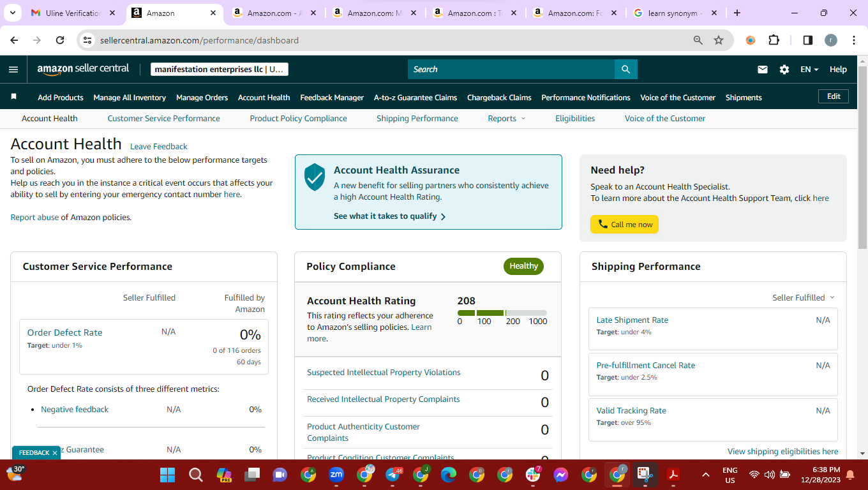Expand the Reports dropdown menu
Image resolution: width=868 pixels, height=490 pixels.
(x=507, y=119)
